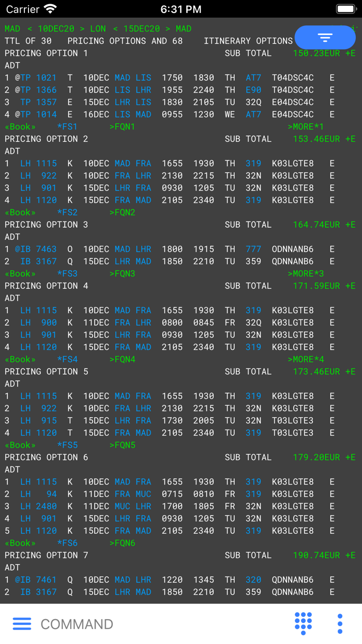Viewport: 362px width, 644px height.
Task: Open the keypad grid icon
Action: pos(303,623)
